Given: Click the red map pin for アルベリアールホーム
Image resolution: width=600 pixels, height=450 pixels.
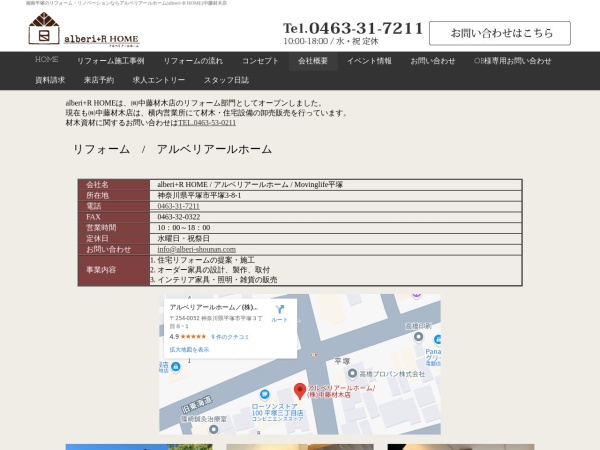Looking at the screenshot, I should pyautogui.click(x=300, y=391).
